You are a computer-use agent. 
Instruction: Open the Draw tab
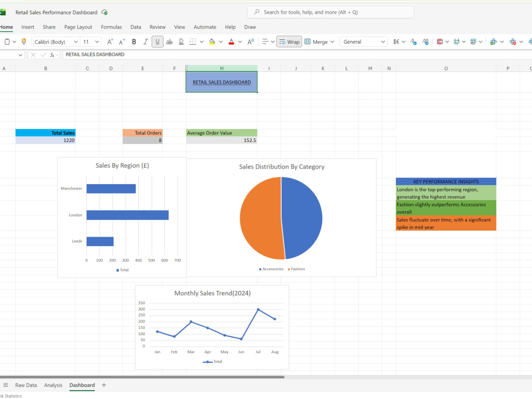250,27
